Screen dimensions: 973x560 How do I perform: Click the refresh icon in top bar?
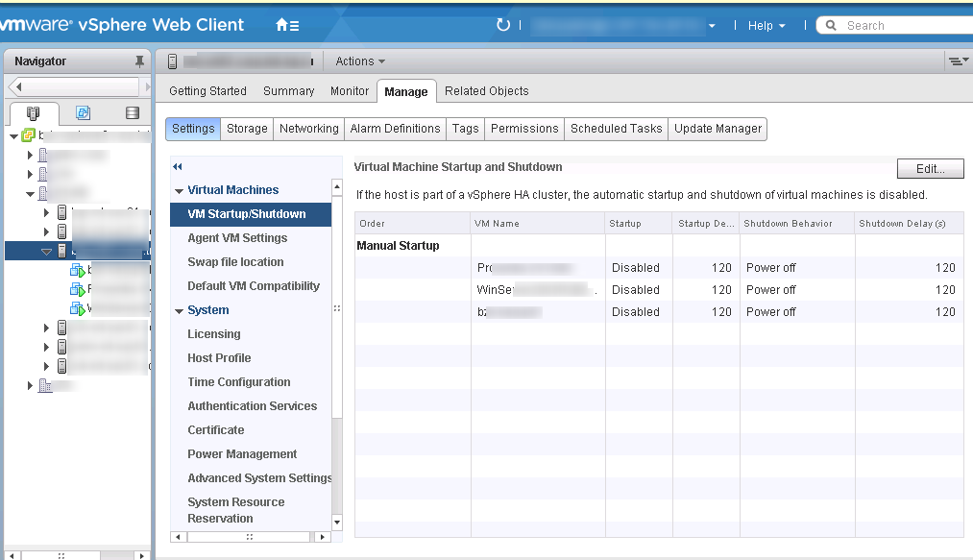pyautogui.click(x=503, y=25)
